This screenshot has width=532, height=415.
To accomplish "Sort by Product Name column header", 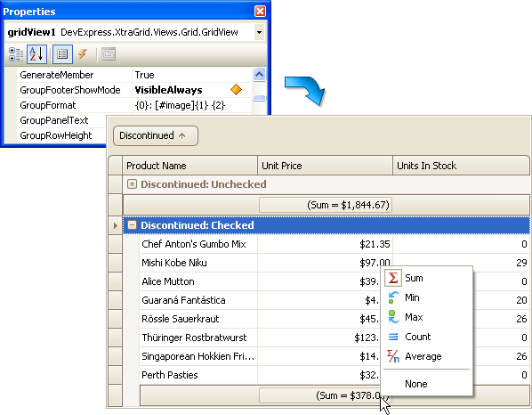I will pyautogui.click(x=190, y=166).
